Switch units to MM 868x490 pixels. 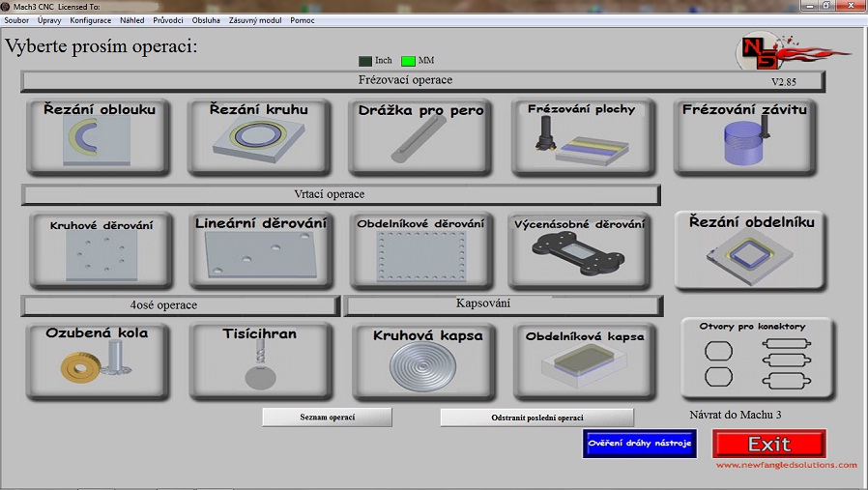coord(408,61)
